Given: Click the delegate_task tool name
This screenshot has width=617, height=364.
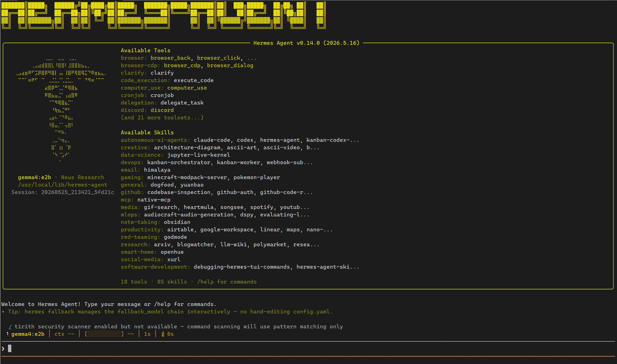Looking at the screenshot, I should [x=182, y=103].
